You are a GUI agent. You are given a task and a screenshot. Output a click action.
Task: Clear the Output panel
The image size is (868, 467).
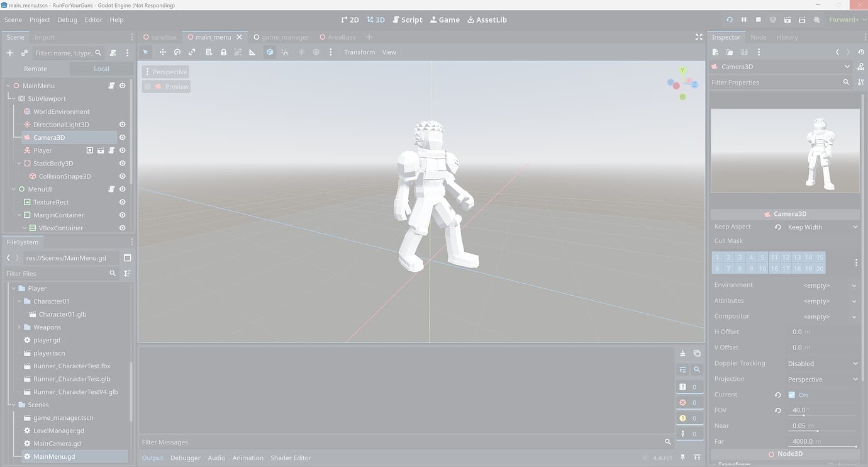(x=682, y=353)
